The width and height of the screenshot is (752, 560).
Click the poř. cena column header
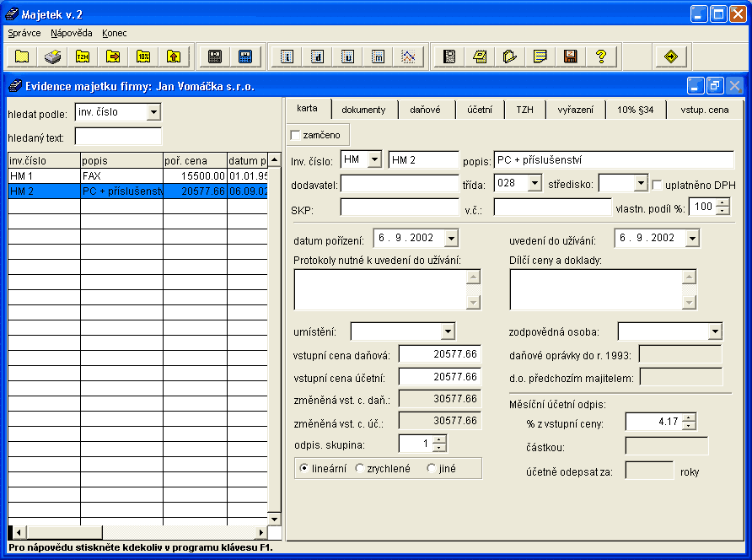194,160
